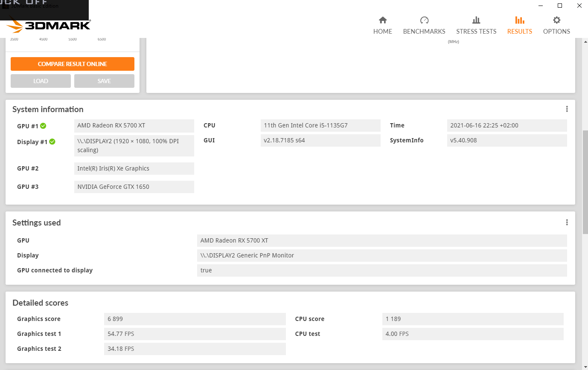Select Settings used GPU value field
This screenshot has height=370, width=588.
click(382, 240)
